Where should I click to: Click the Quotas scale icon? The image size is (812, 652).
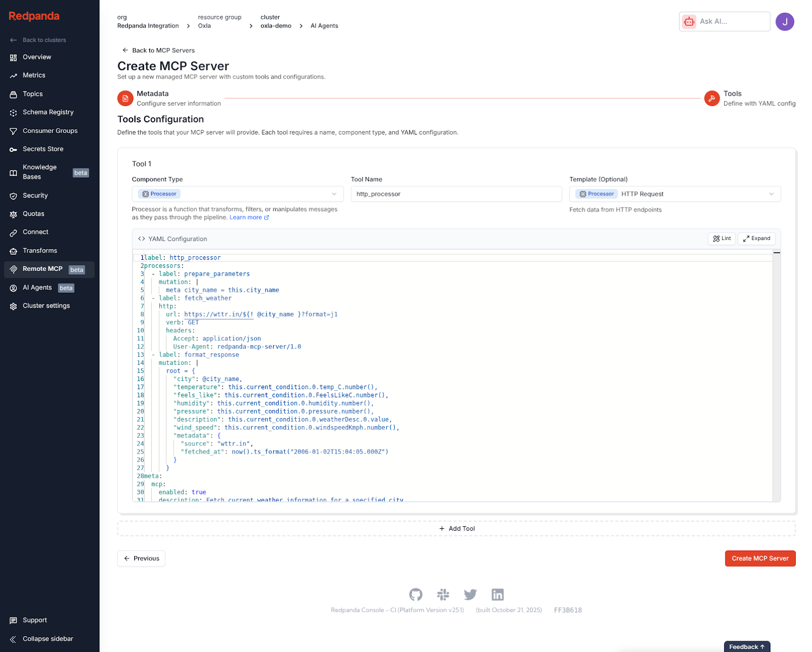[13, 215]
